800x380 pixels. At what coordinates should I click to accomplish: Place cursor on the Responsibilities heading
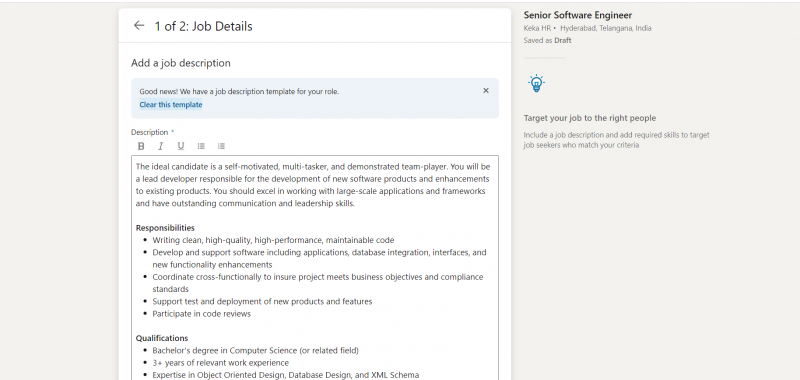165,228
